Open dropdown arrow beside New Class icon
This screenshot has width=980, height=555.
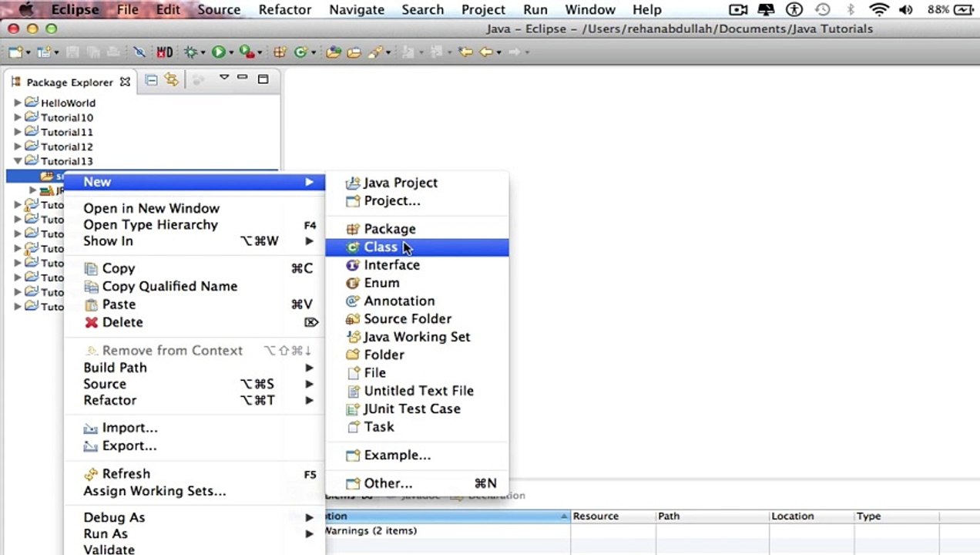pyautogui.click(x=314, y=52)
